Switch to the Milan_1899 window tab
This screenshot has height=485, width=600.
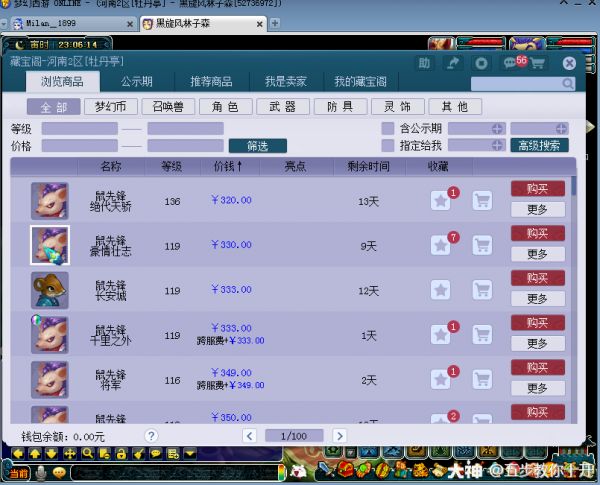click(x=73, y=24)
